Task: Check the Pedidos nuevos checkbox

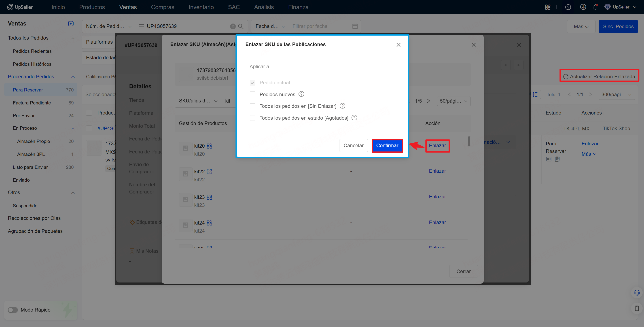Action: point(252,94)
